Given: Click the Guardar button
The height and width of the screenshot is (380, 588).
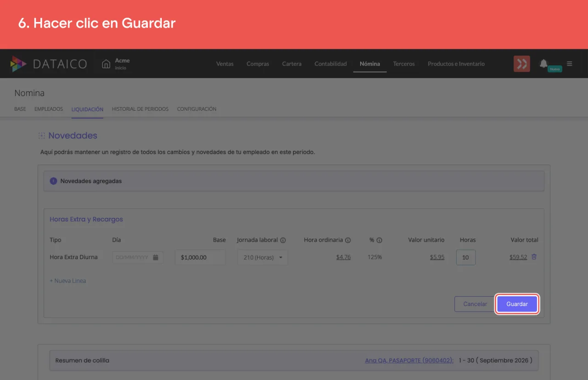Looking at the screenshot, I should click(x=517, y=304).
